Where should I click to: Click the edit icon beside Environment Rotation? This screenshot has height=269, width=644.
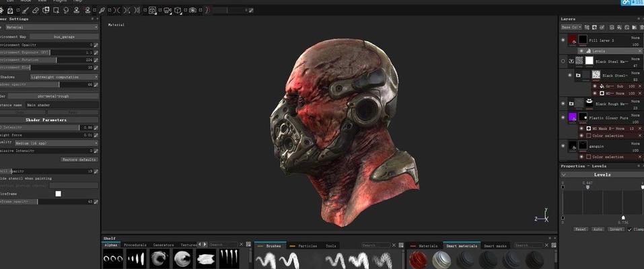[x=96, y=60]
